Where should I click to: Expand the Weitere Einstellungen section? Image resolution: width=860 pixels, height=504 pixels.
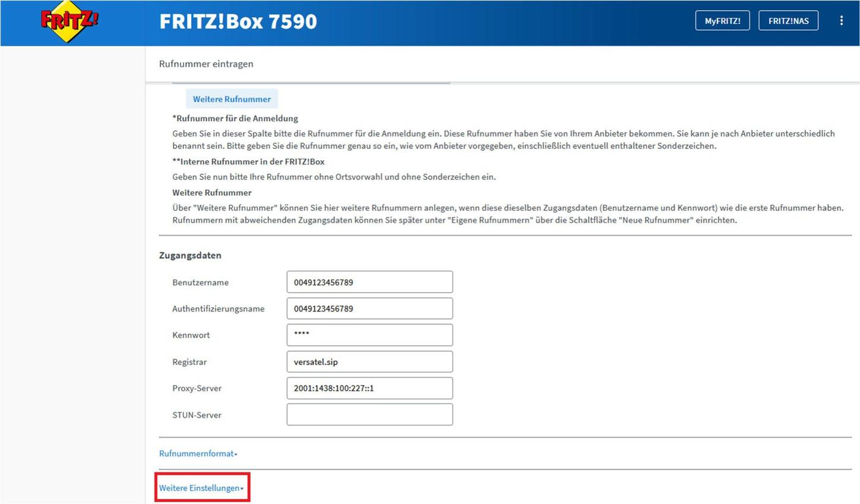point(200,487)
